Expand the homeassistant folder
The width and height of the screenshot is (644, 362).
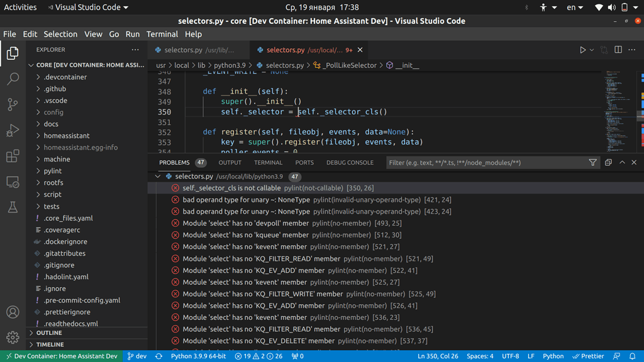86,136
